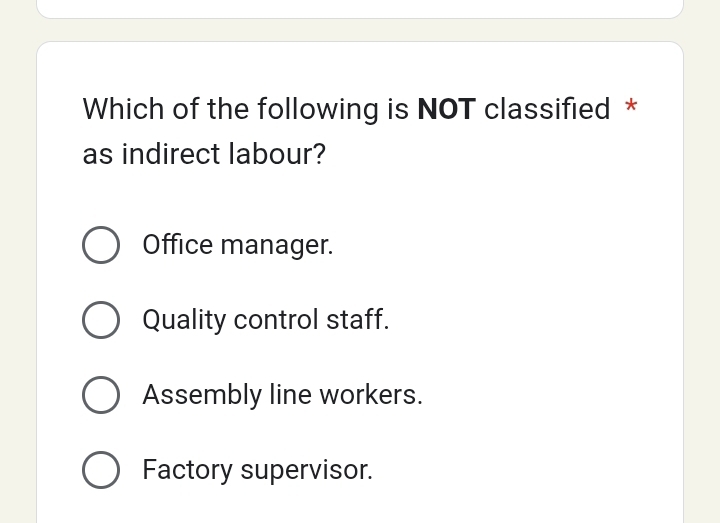Image resolution: width=720 pixels, height=523 pixels.
Task: Click the 'Office manager.' option label
Action: click(238, 245)
